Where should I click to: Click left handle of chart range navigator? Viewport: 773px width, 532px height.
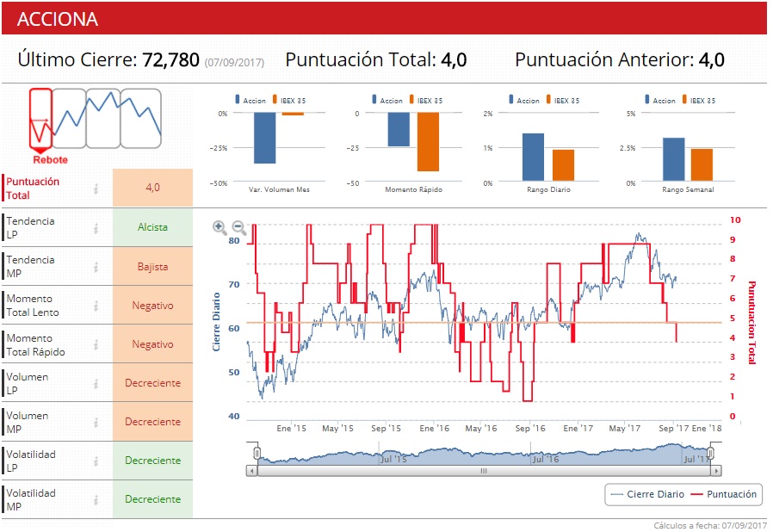(257, 453)
